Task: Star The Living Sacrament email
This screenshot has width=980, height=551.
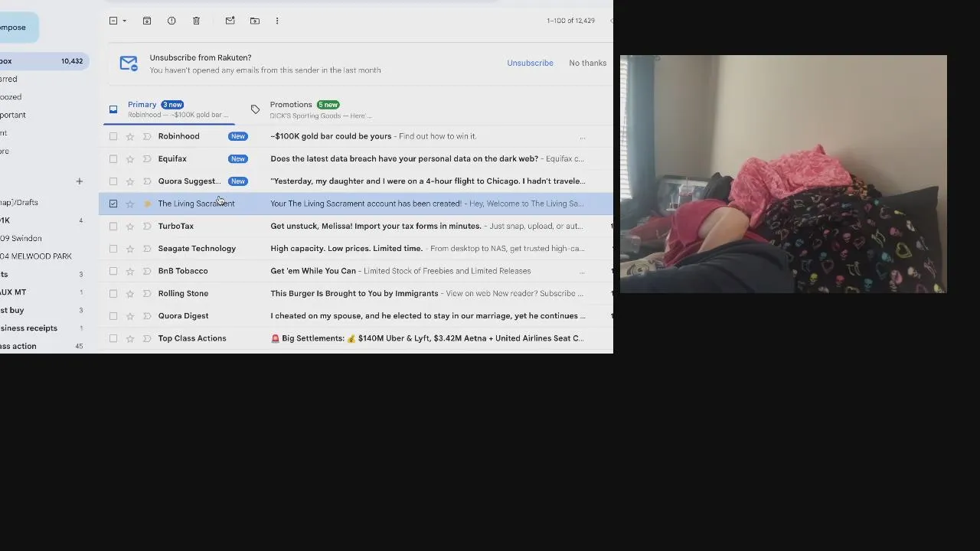Action: [130, 204]
